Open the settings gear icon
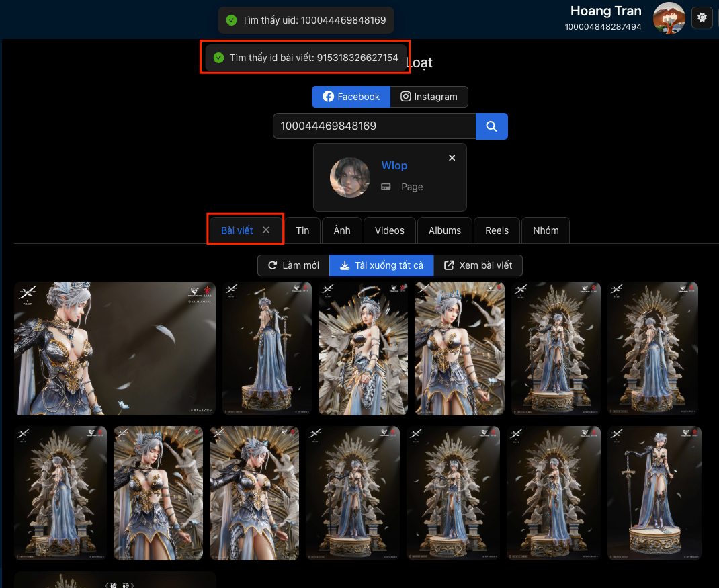The image size is (719, 588). click(702, 18)
